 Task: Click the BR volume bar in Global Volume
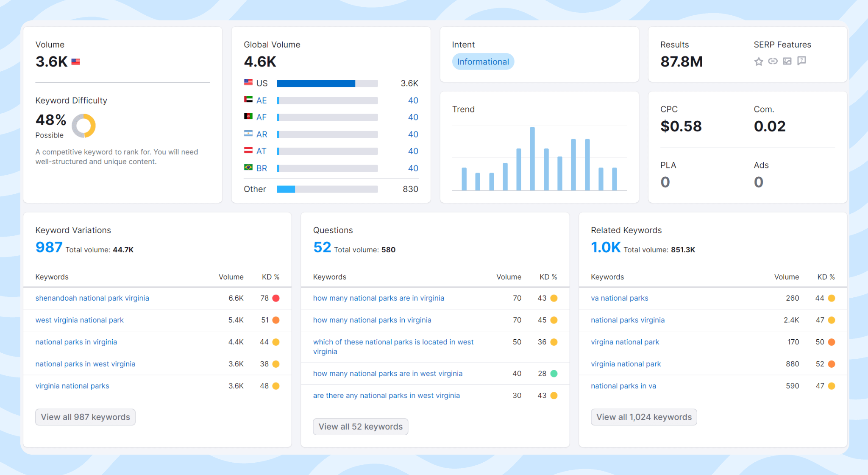[x=327, y=168]
